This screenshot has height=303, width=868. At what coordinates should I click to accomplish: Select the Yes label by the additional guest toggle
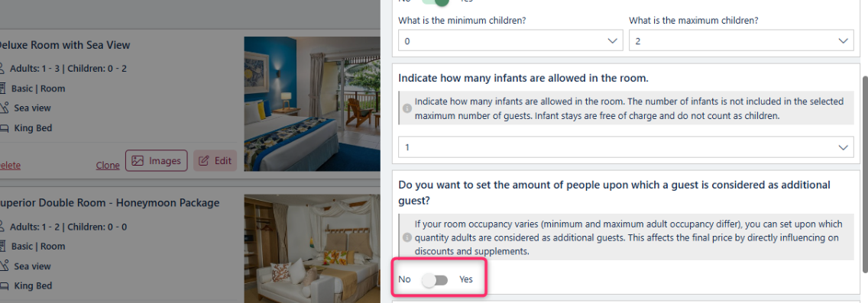[x=466, y=280]
